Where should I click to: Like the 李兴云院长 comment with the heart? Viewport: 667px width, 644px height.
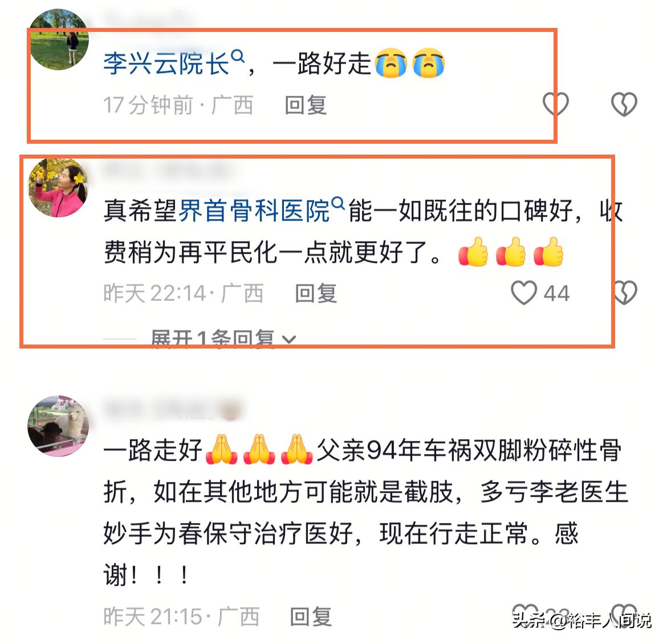(x=555, y=104)
